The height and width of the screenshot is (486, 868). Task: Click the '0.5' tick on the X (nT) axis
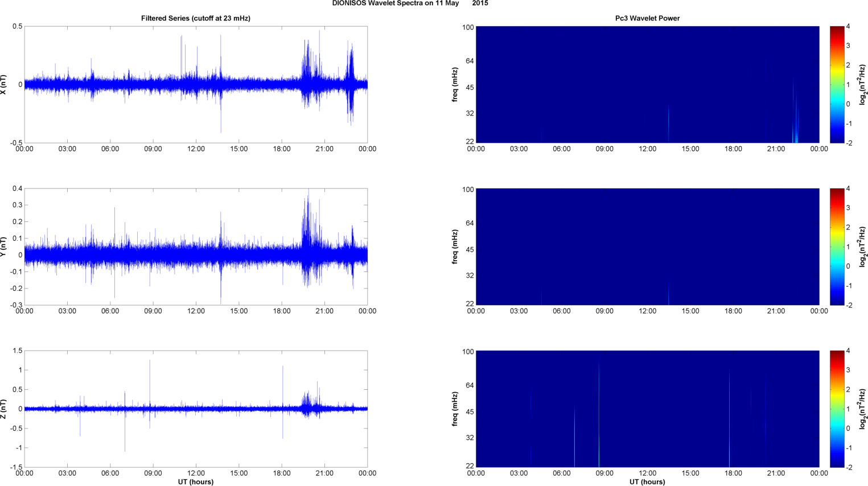[x=17, y=26]
